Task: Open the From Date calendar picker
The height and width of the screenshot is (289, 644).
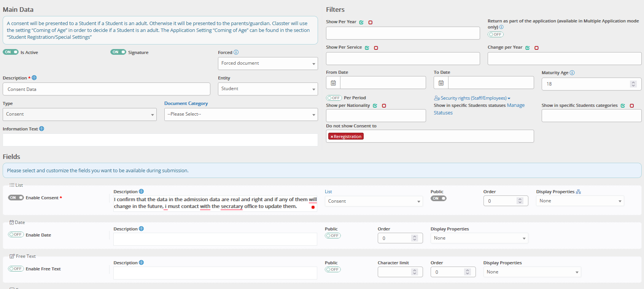Action: tap(333, 83)
